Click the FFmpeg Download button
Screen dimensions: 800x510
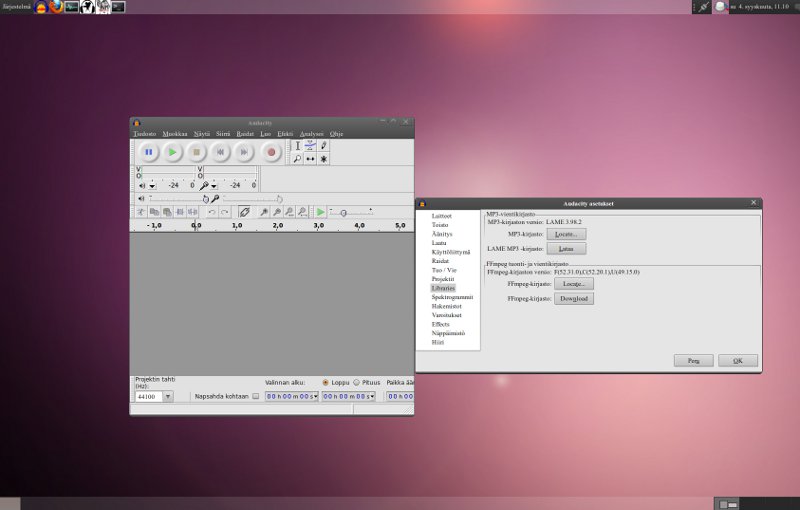point(574,298)
